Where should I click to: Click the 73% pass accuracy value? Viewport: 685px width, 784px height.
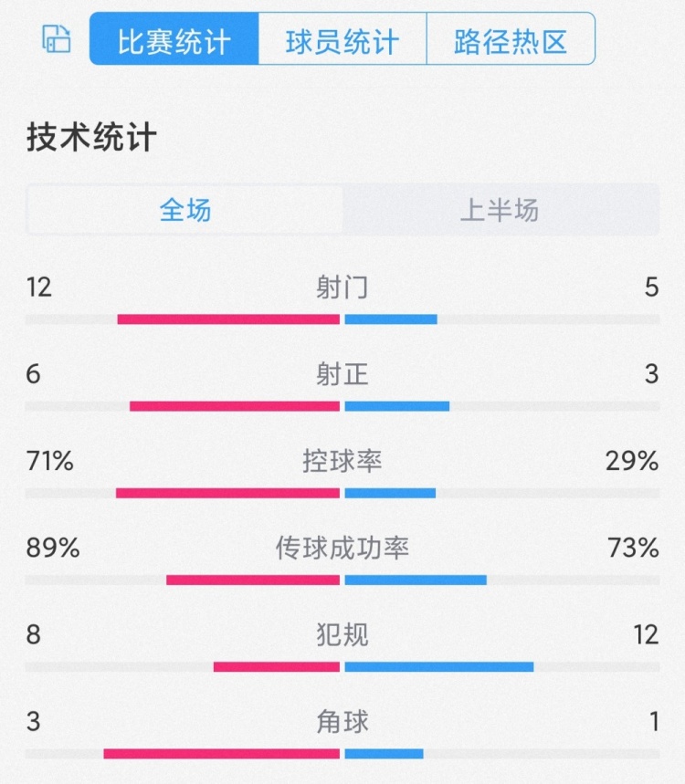pos(632,549)
